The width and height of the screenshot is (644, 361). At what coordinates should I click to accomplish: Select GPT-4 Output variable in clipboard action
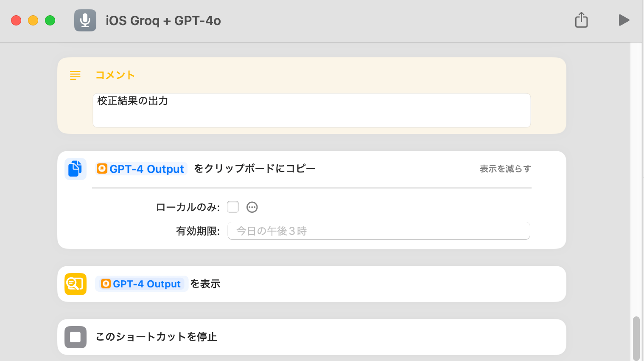pyautogui.click(x=142, y=169)
